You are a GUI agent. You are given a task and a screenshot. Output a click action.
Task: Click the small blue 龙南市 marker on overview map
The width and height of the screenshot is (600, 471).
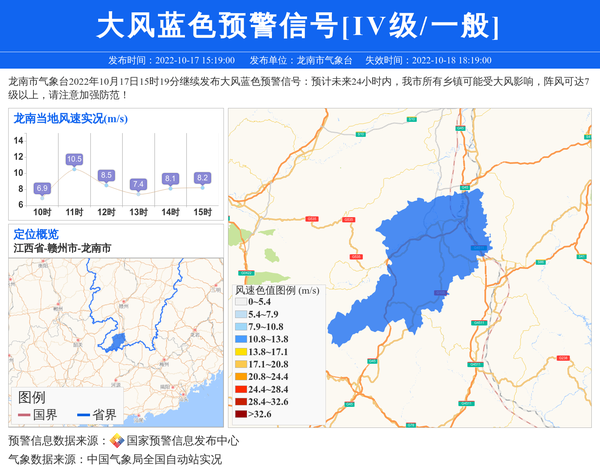click(x=117, y=342)
